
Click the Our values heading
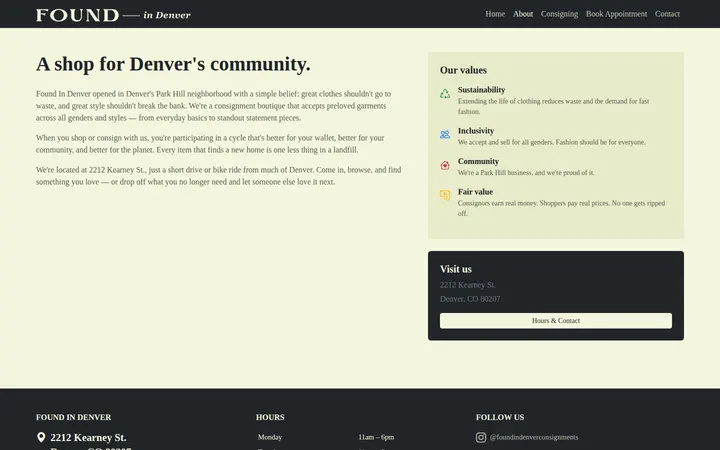pyautogui.click(x=463, y=70)
